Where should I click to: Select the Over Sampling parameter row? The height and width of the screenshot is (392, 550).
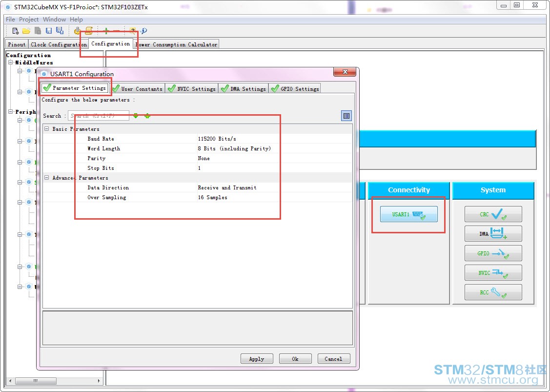point(198,197)
